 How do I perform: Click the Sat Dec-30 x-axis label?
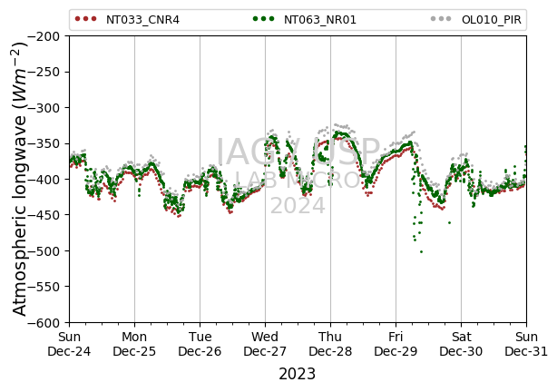pyautogui.click(x=461, y=344)
